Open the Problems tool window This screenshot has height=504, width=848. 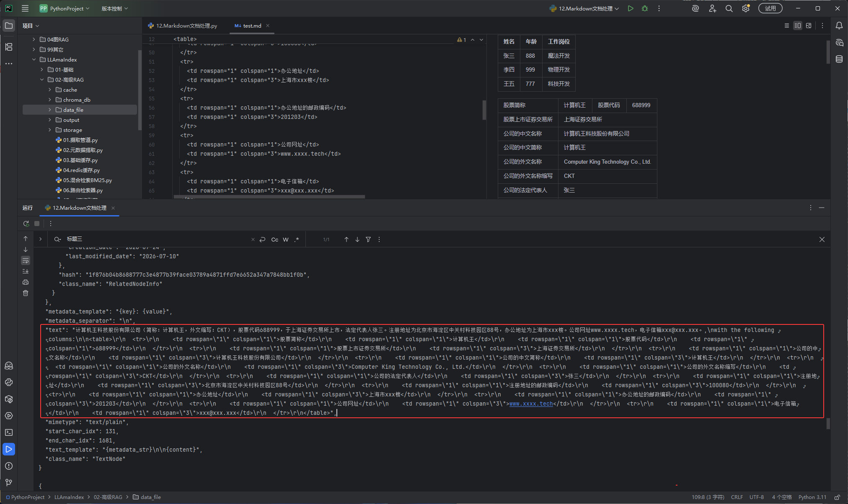pos(9,466)
